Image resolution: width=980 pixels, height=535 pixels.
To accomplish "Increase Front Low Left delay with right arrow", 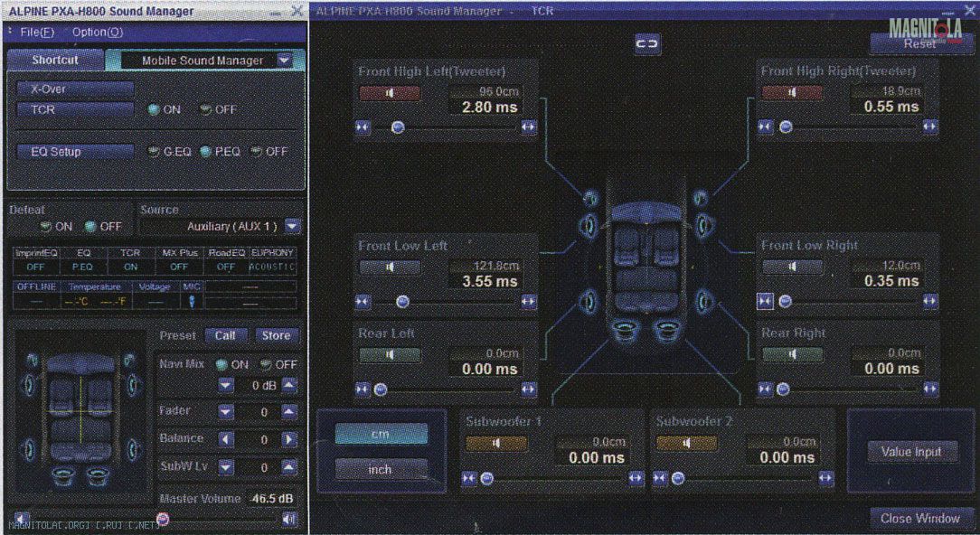I will (529, 303).
